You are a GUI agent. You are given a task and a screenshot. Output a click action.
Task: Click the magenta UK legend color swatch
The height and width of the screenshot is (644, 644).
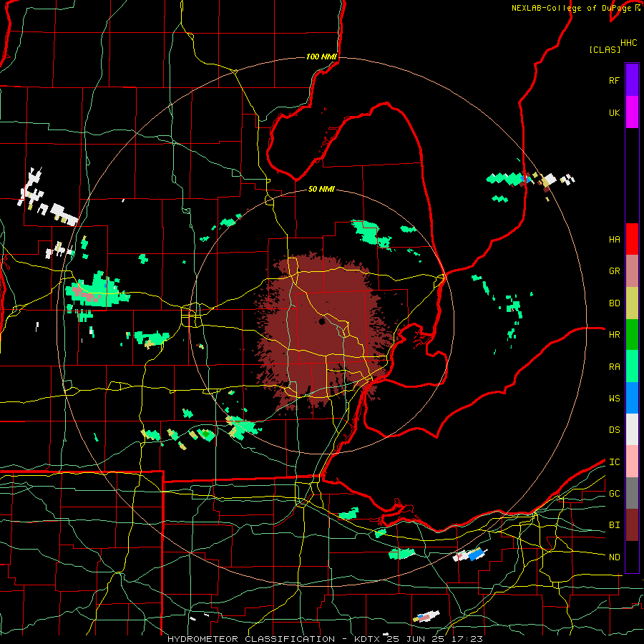click(632, 112)
